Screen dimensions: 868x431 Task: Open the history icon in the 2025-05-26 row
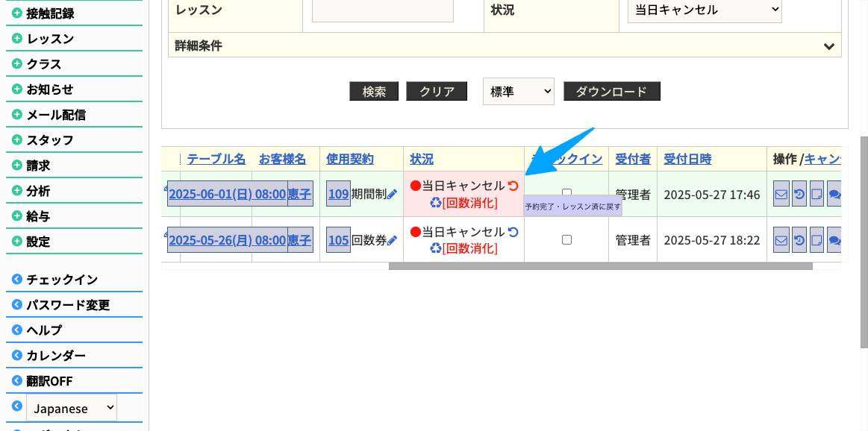pyautogui.click(x=799, y=240)
